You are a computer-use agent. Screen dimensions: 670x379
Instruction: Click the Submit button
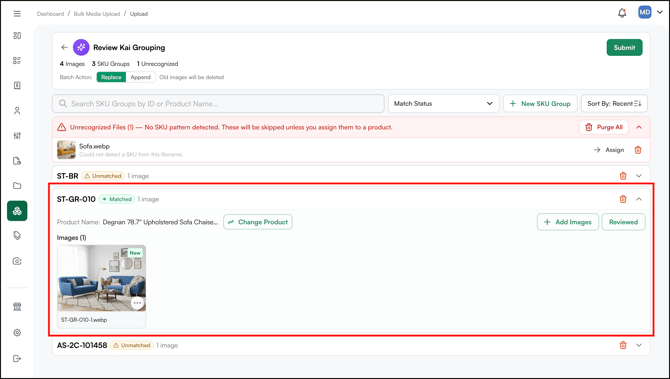point(624,47)
